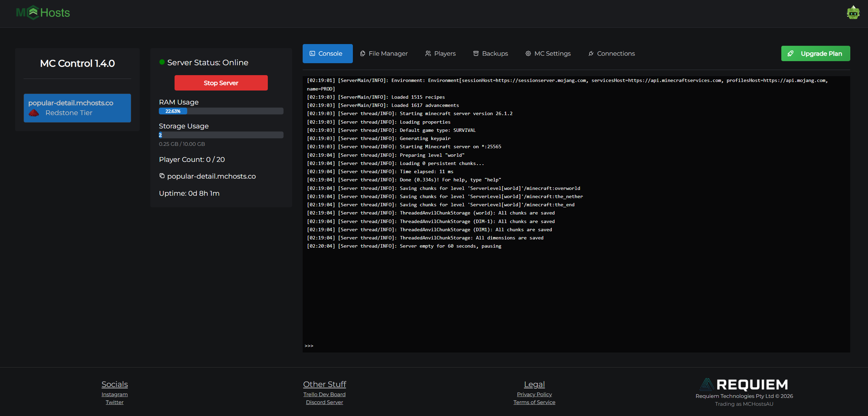Open the Connections tab
Viewport: 868px width, 416px height.
(611, 54)
